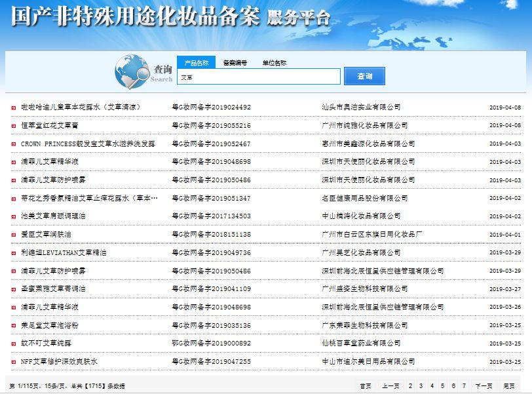Screen dimensions: 532x394
Task: Click red arrow icon beside 利维坦LEVIATHAN艾草精油
Action: [x=13, y=253]
